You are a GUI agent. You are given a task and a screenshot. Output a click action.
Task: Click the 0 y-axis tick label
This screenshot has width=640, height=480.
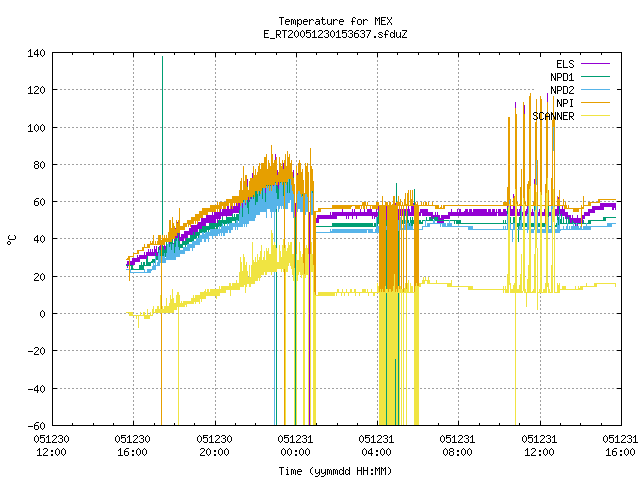tap(42, 314)
